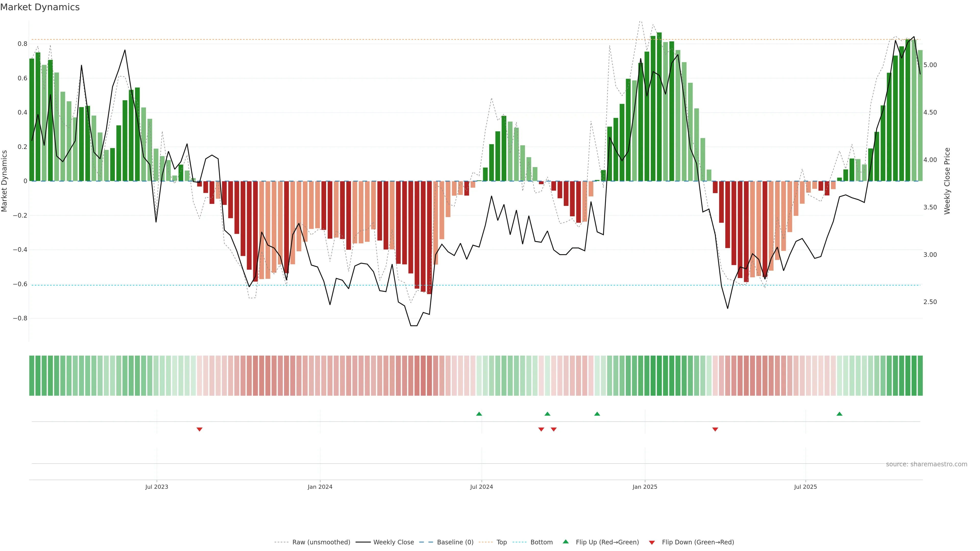
Task: Click the Jan 2024 x-axis label
Action: pyautogui.click(x=320, y=487)
